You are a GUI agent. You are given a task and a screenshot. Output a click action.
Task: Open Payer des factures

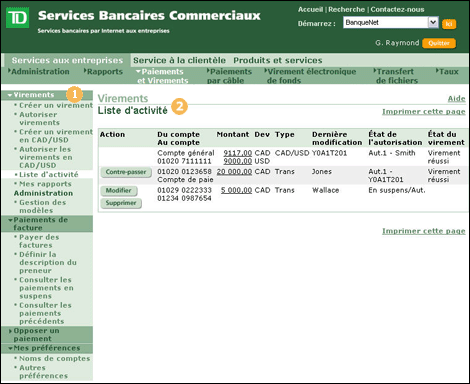click(x=39, y=241)
